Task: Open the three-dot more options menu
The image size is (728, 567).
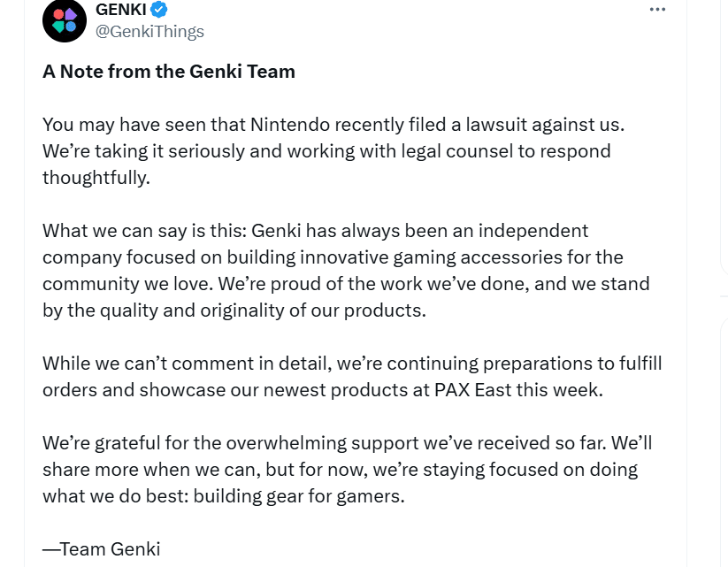Action: click(x=657, y=10)
